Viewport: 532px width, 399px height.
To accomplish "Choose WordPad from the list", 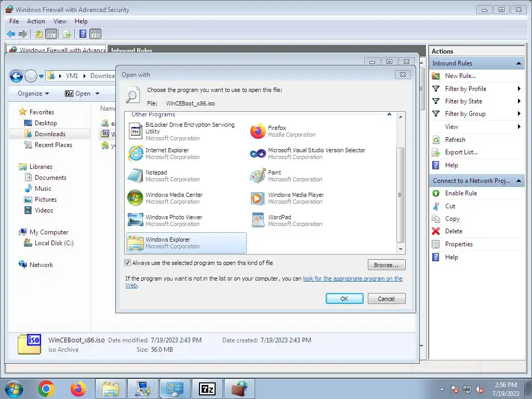I will (287, 220).
